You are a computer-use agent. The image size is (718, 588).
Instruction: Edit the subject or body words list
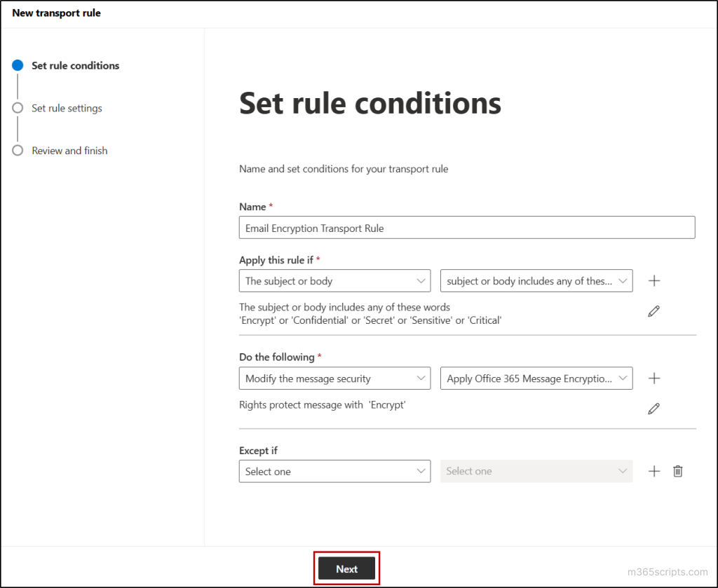[x=653, y=310]
